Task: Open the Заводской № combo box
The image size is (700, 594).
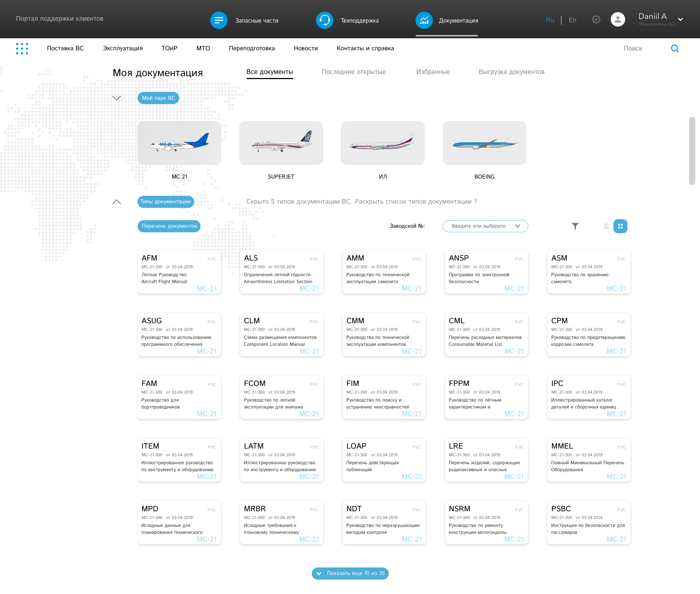Action: [485, 226]
